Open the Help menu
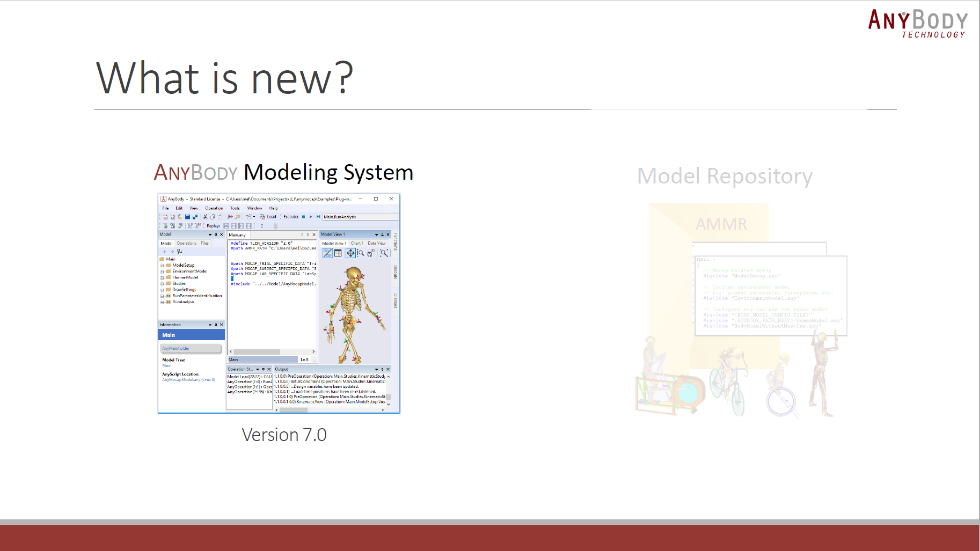The height and width of the screenshot is (551, 980). [x=273, y=208]
